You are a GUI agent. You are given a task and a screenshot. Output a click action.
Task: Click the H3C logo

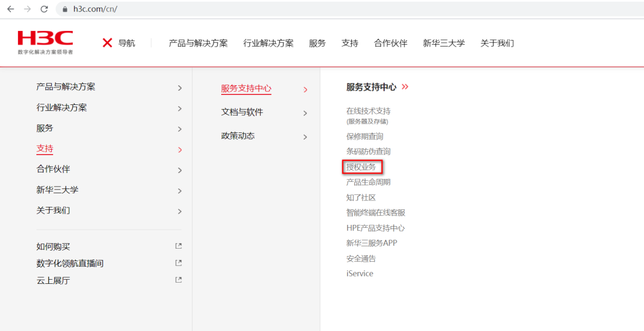tap(45, 42)
